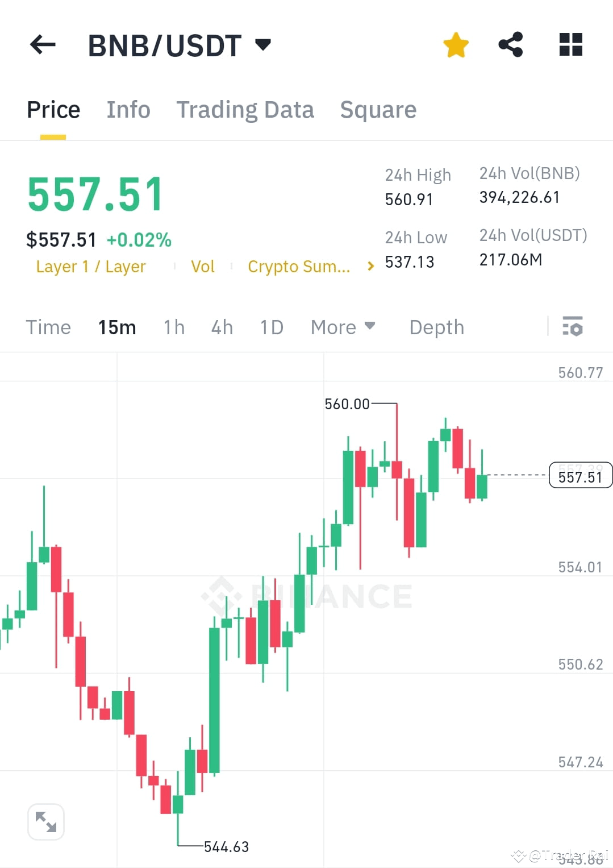Expand the Crypto Sum... category chevron
Image resolution: width=613 pixels, height=868 pixels.
point(370,265)
